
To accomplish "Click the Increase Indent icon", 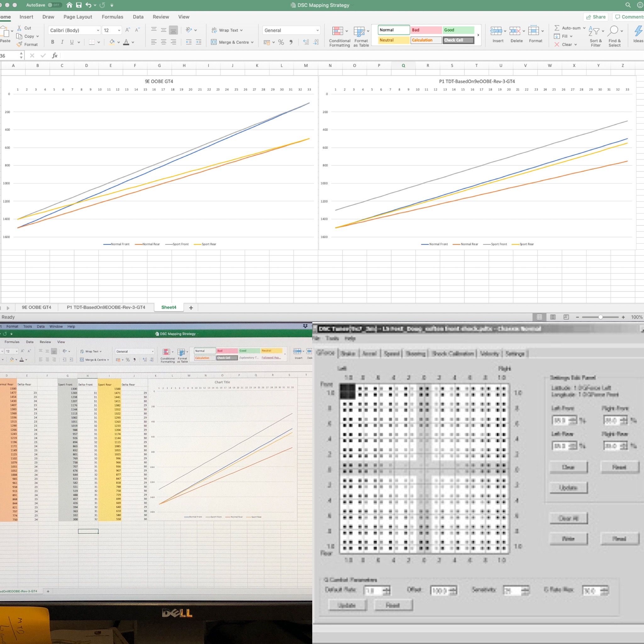I will (198, 42).
